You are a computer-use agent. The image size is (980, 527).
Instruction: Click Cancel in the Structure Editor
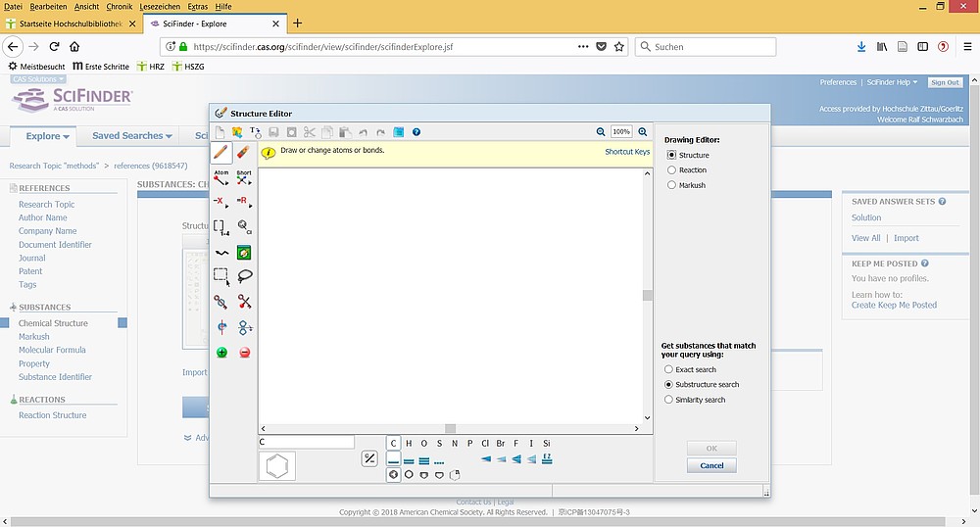711,465
